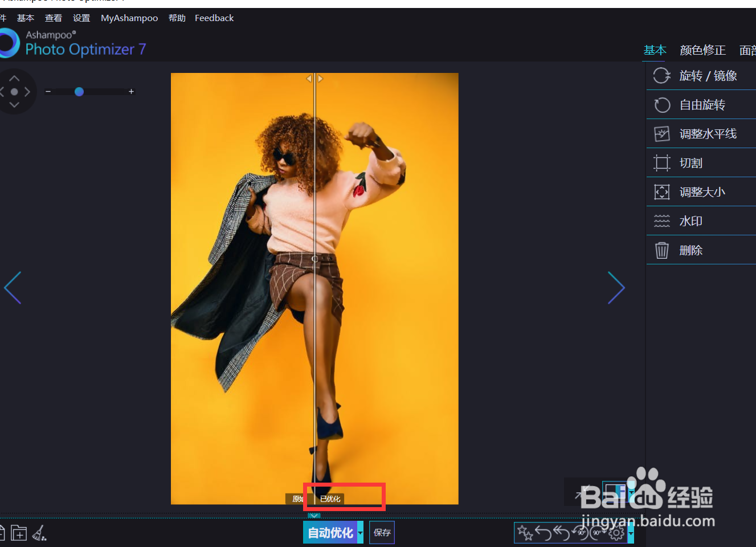Click the 原始 label on the photo
The width and height of the screenshot is (756, 547).
click(297, 499)
